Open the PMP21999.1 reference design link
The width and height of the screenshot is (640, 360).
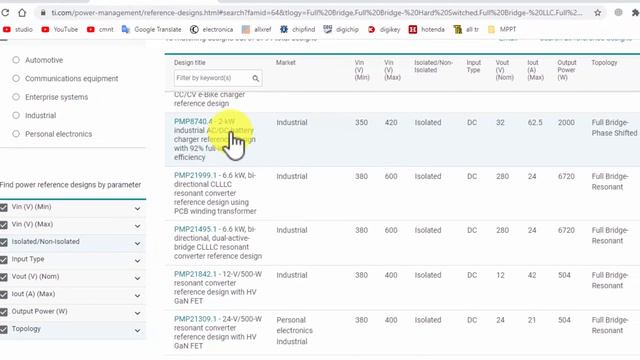pyautogui.click(x=195, y=176)
